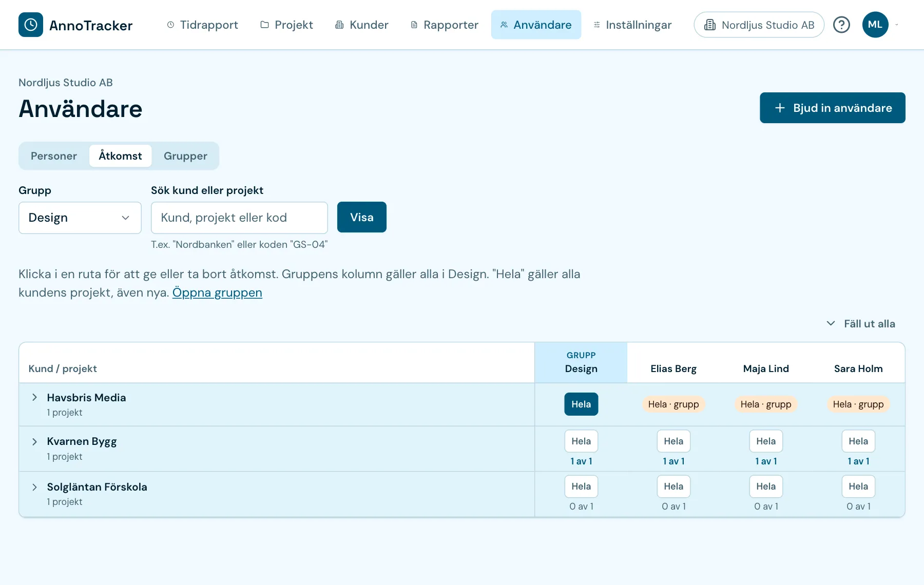Click the Visa button

pos(362,217)
